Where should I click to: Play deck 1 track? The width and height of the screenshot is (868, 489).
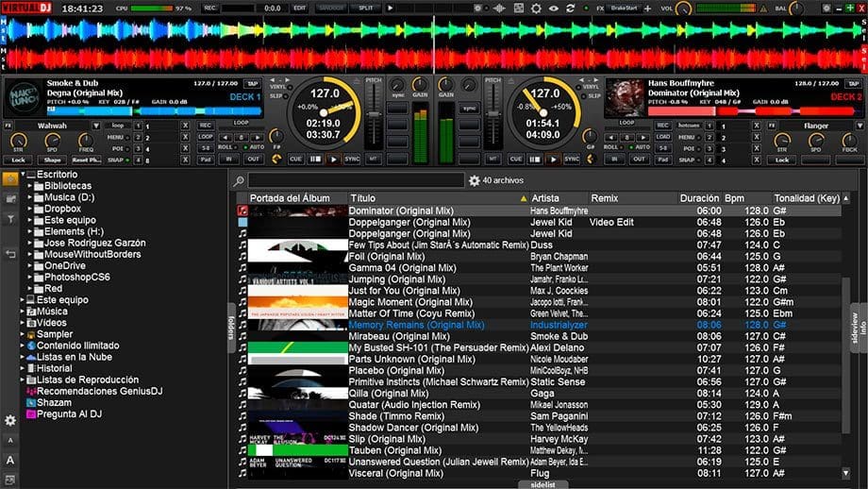(333, 160)
